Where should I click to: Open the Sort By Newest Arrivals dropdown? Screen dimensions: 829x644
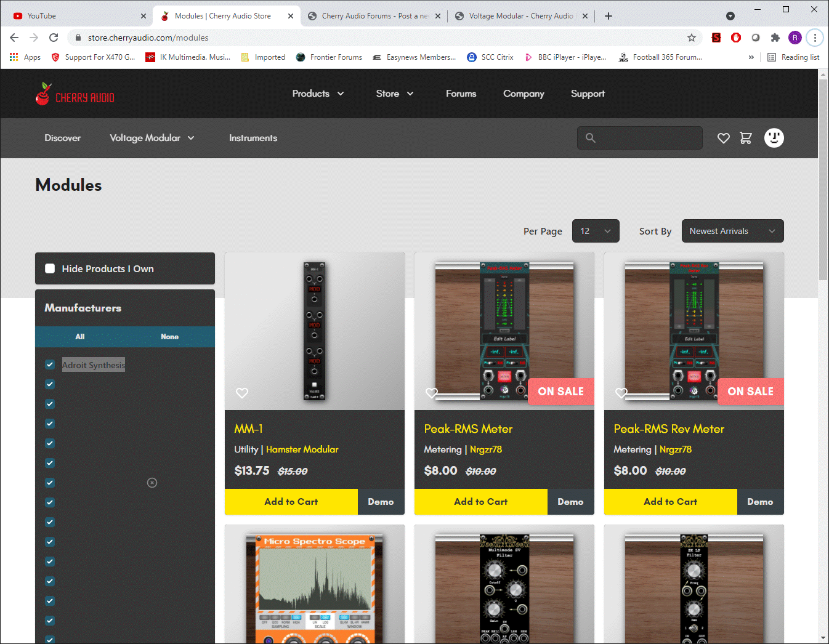[733, 231]
